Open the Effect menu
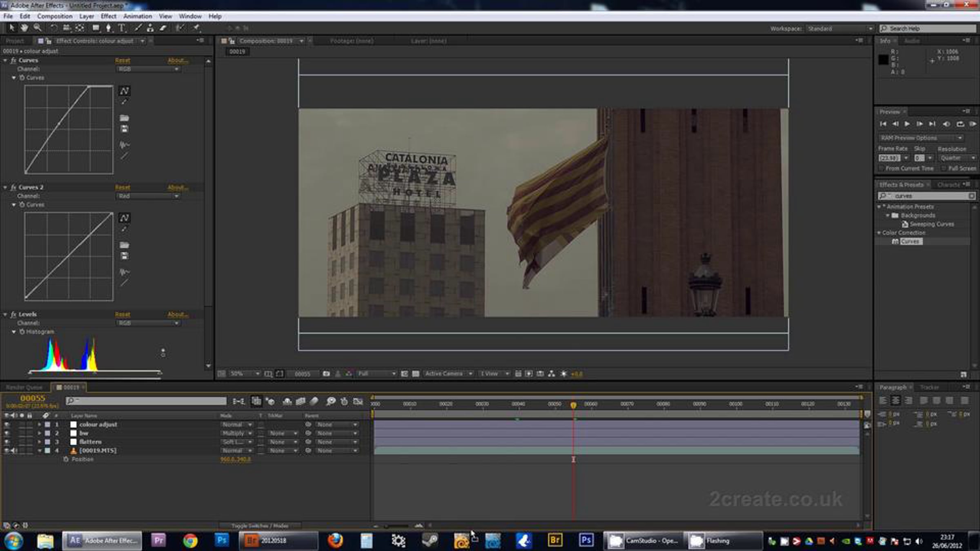The width and height of the screenshot is (980, 551). coord(109,16)
